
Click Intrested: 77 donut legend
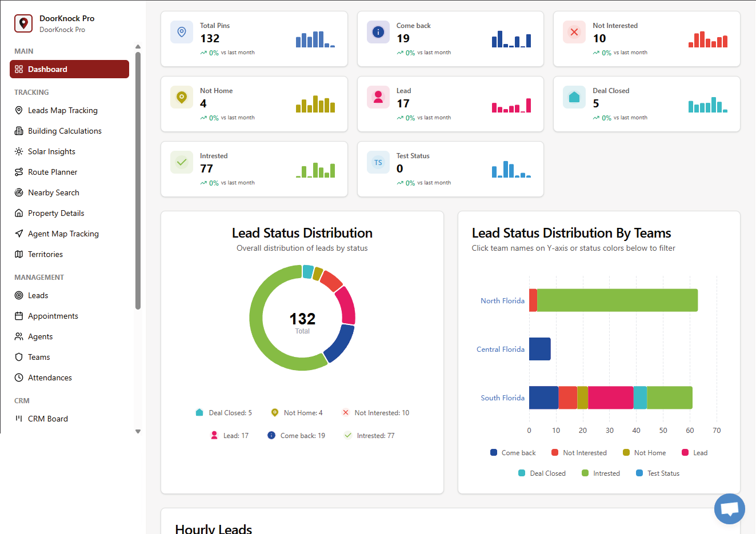(x=369, y=436)
